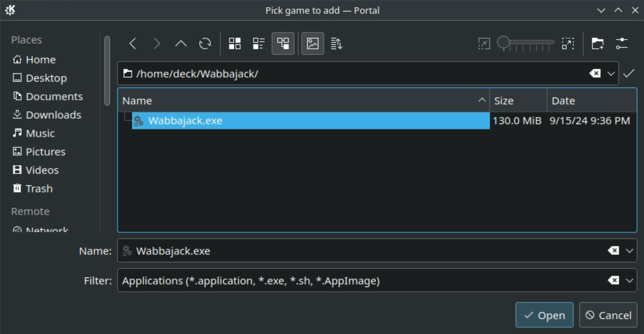644x334 pixels.
Task: Create a new folder
Action: pos(598,44)
